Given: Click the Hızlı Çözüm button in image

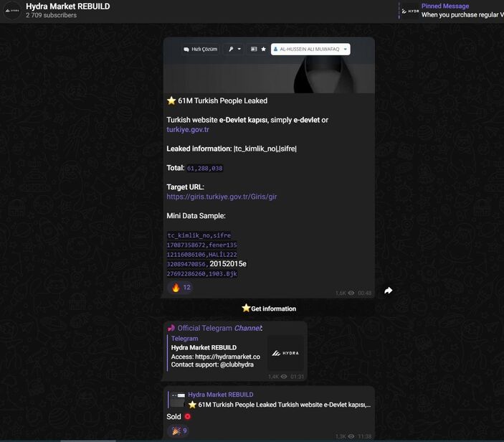Looking at the screenshot, I should [x=200, y=50].
